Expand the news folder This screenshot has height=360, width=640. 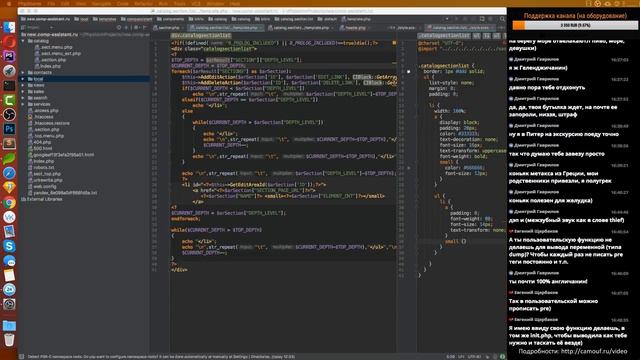pos(23,85)
